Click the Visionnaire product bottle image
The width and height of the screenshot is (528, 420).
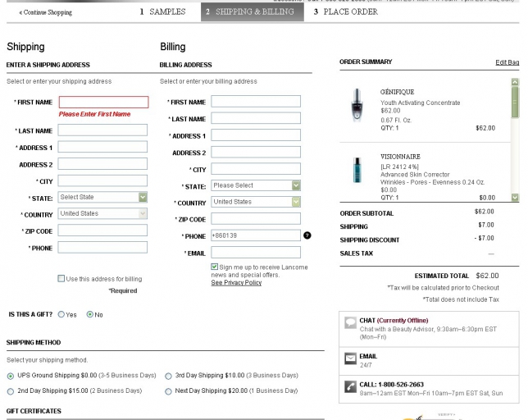tap(357, 170)
